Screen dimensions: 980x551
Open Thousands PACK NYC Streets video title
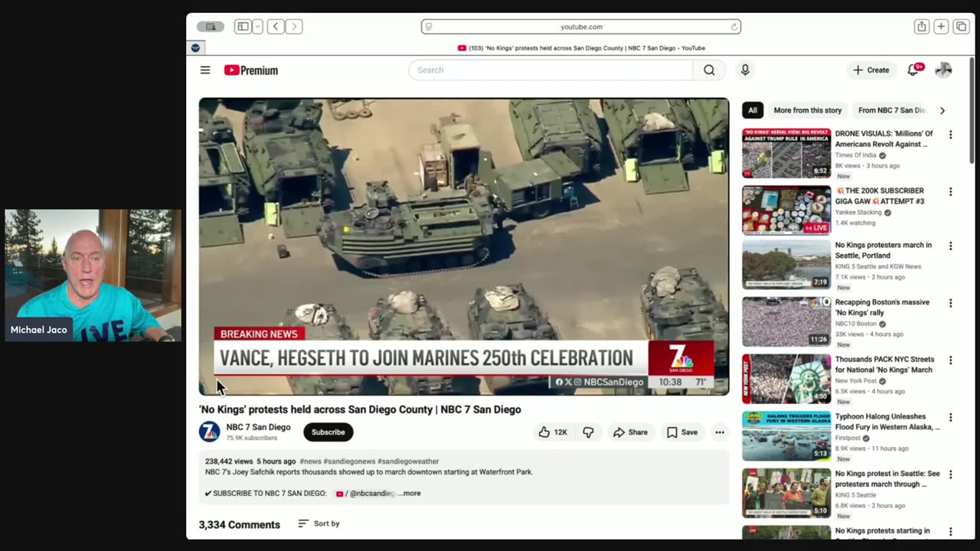(x=884, y=364)
